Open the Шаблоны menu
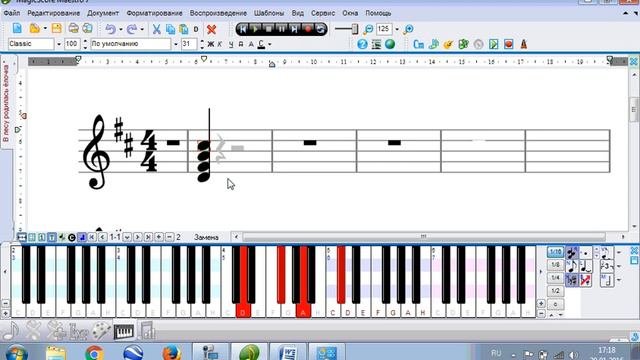 point(269,13)
